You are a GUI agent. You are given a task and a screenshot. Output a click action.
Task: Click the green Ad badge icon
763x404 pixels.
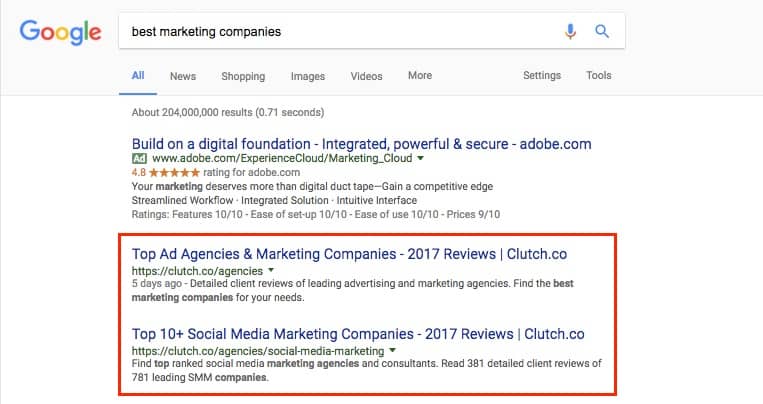click(139, 158)
